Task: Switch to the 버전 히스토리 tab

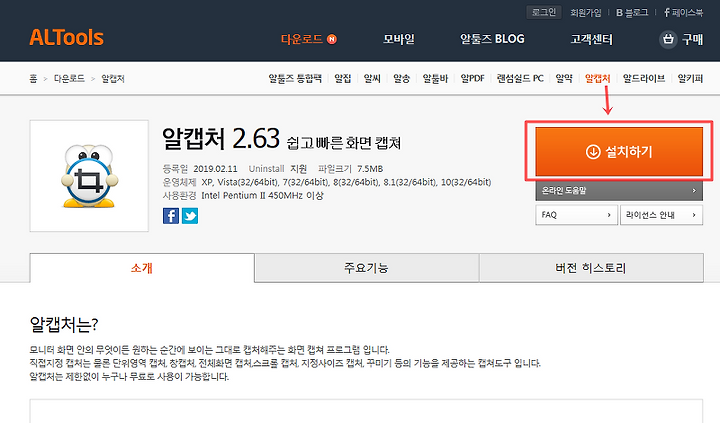Action: click(x=591, y=268)
